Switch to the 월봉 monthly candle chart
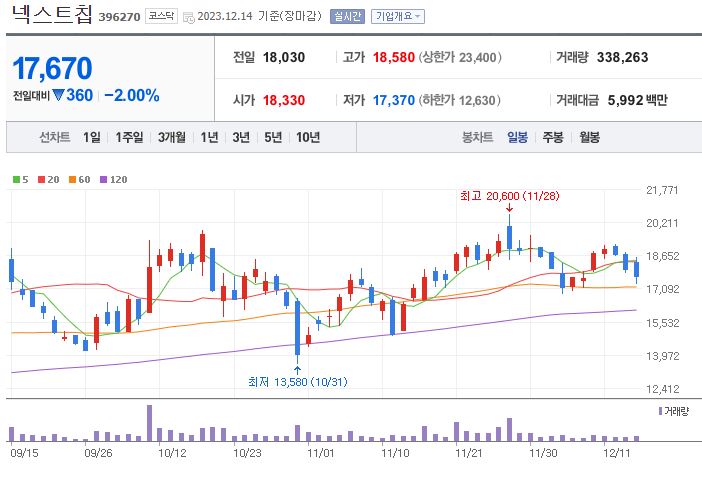This screenshot has height=482, width=702. [x=589, y=137]
